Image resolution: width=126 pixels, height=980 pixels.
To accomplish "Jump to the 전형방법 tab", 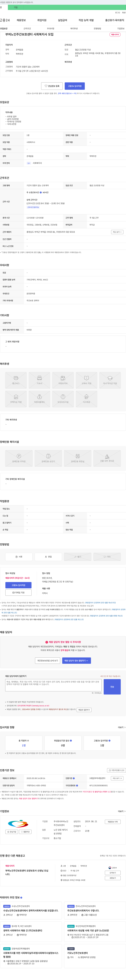I will point(98,29).
